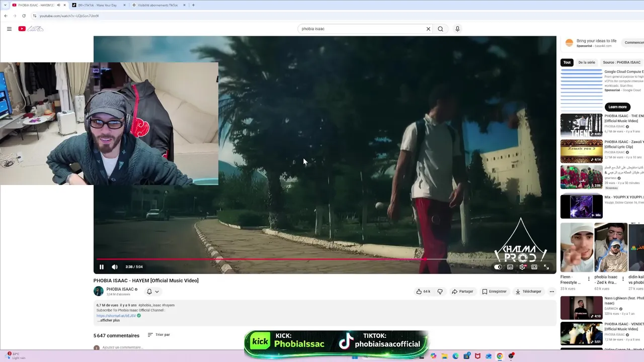This screenshot has height=362, width=644.
Task: Open Nass Lghiwan video thumbnail
Action: click(x=581, y=308)
